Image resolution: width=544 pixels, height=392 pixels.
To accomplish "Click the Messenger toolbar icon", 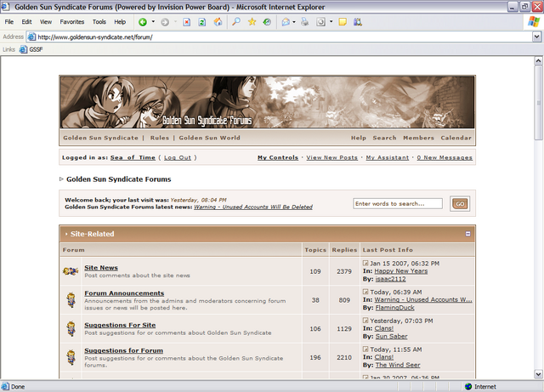I will click(x=358, y=22).
